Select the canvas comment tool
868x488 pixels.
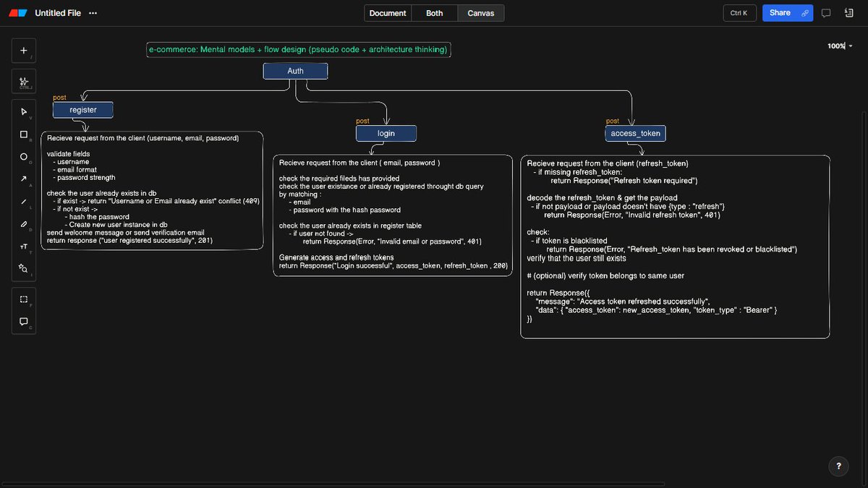pyautogui.click(x=24, y=322)
